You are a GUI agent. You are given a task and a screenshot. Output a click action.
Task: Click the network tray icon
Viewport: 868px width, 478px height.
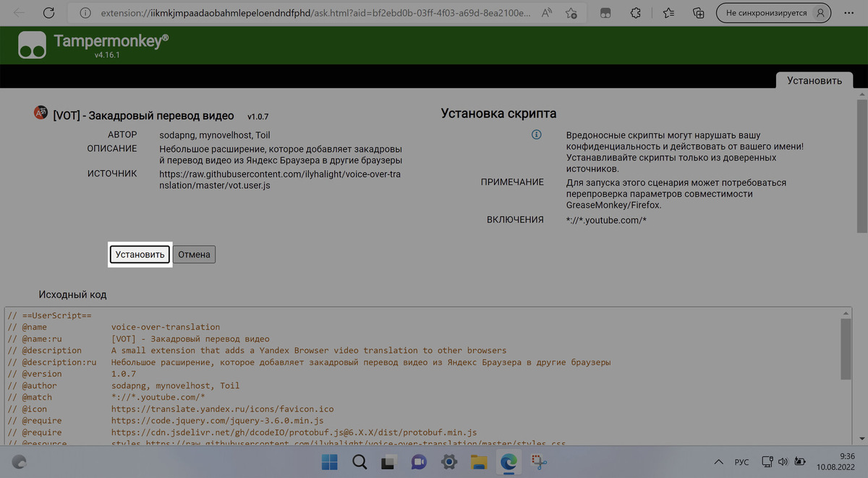click(x=767, y=461)
